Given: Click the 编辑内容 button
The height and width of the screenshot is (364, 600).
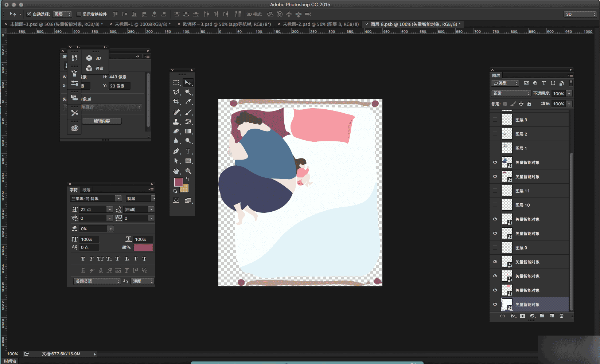Looking at the screenshot, I should [102, 121].
